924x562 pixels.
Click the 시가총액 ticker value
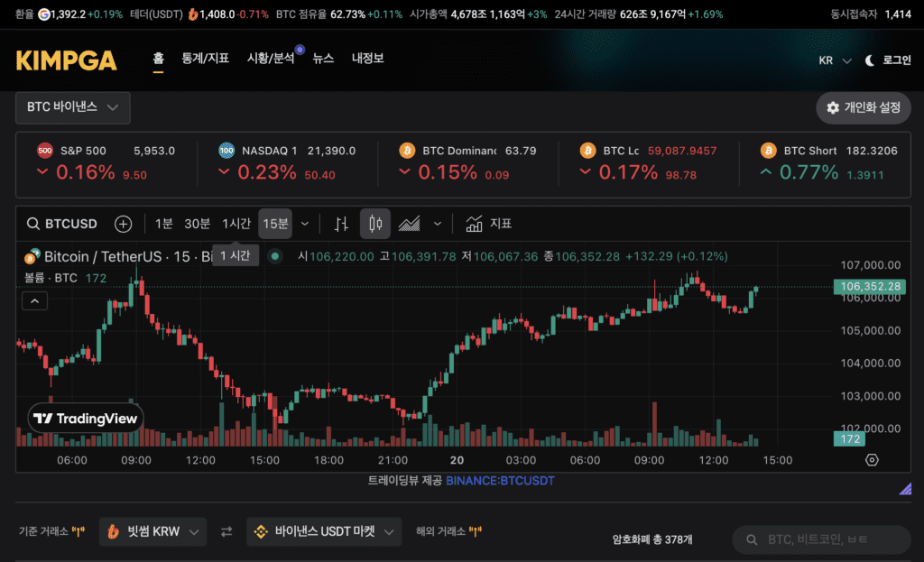488,14
